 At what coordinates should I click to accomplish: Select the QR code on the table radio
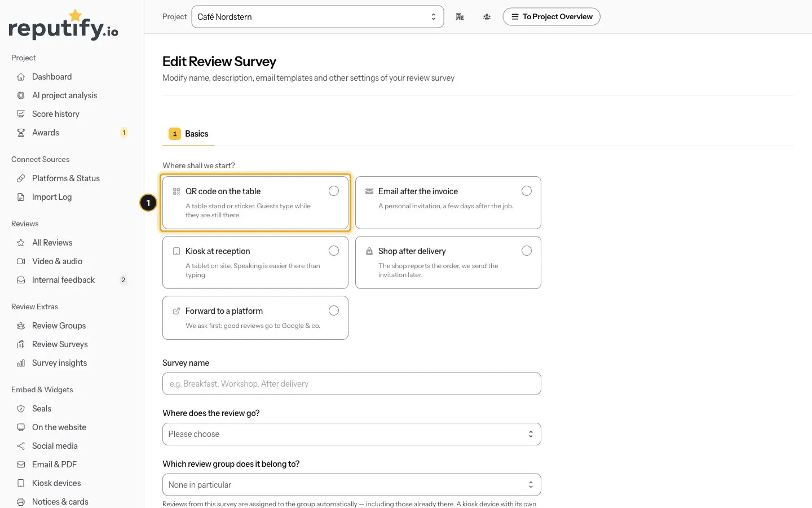(x=334, y=191)
